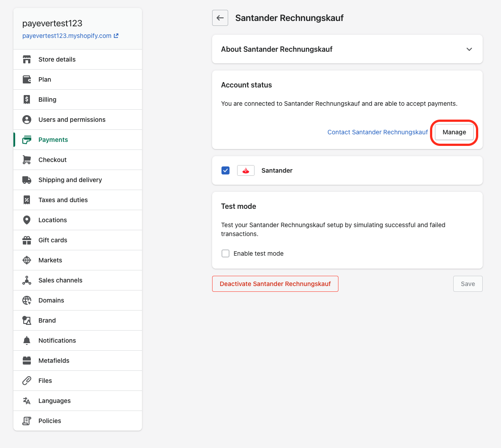The image size is (501, 448).
Task: Click the Locations pin icon
Action: [27, 220]
